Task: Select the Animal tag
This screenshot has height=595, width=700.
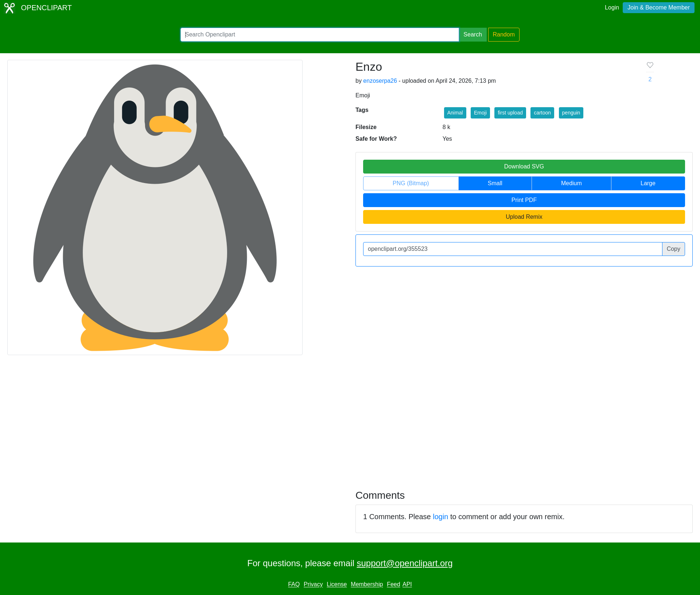Action: tap(455, 113)
